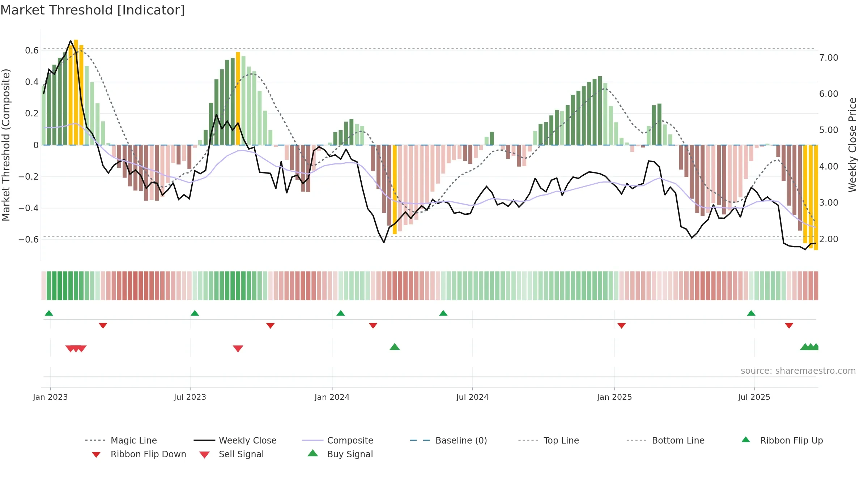
Task: Click the ribbon flip down marker at Jan 2025
Action: coord(622,326)
